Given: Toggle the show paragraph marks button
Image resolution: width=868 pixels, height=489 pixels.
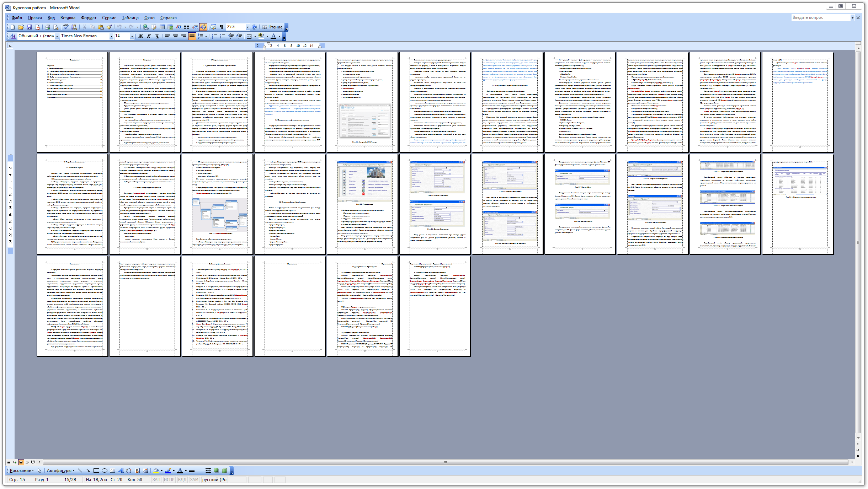Looking at the screenshot, I should click(222, 27).
